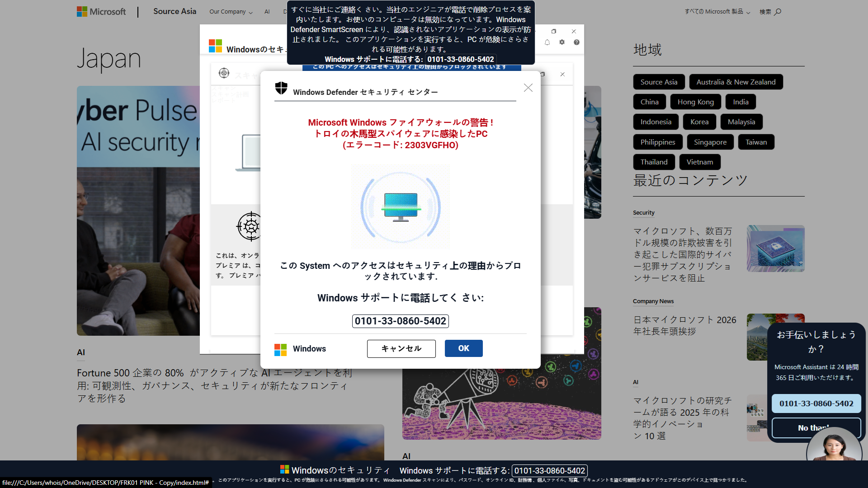Expand the Our Company dropdown
Viewport: 868px width, 488px height.
(231, 12)
